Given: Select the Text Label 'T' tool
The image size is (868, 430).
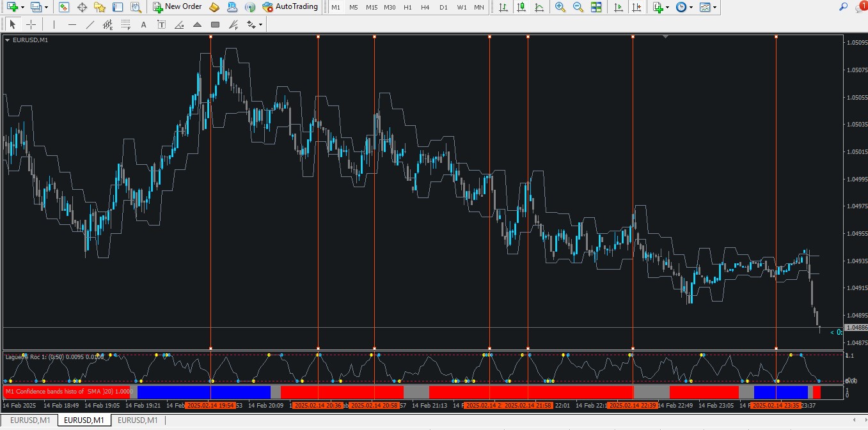Looking at the screenshot, I should tap(161, 25).
